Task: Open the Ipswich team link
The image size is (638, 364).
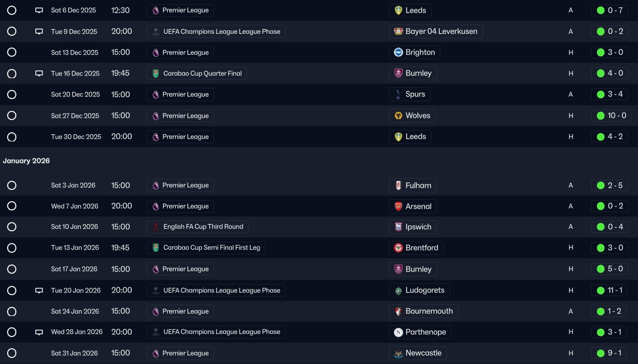Action: coord(418,227)
